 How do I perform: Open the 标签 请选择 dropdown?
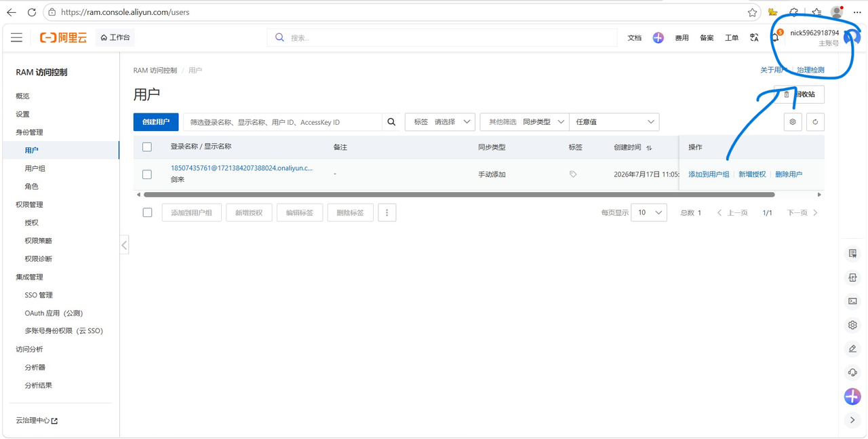[x=440, y=122]
